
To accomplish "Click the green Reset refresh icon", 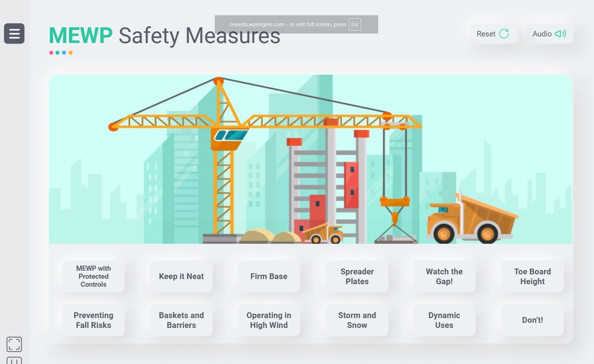I will tap(504, 34).
